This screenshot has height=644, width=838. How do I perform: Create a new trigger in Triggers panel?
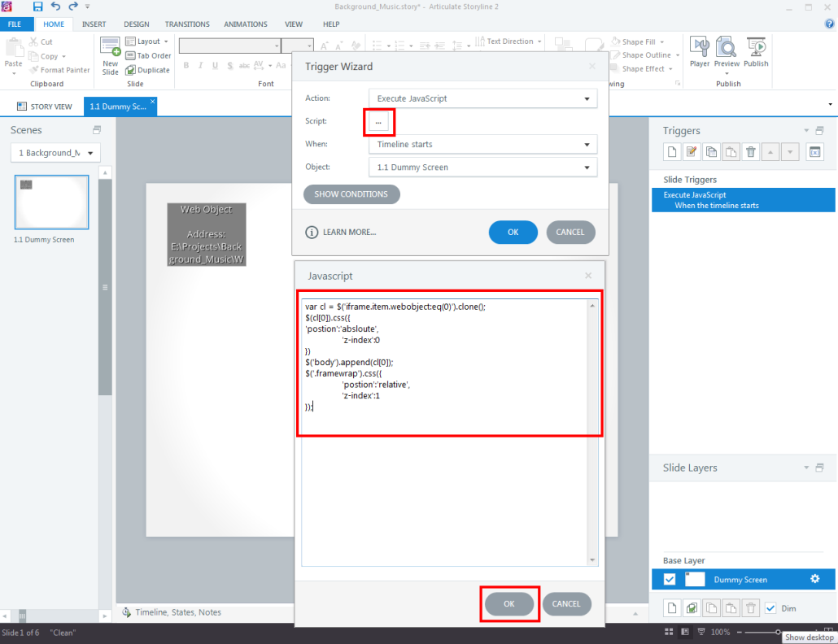[x=672, y=151]
